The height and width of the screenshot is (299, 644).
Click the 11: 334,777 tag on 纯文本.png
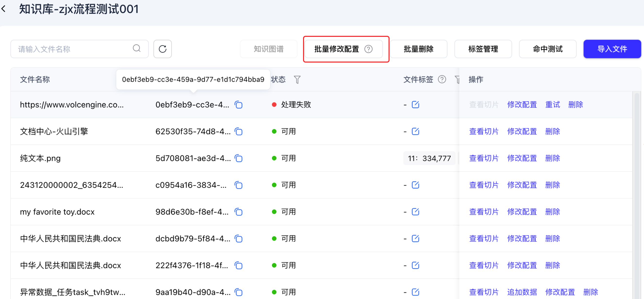[429, 158]
